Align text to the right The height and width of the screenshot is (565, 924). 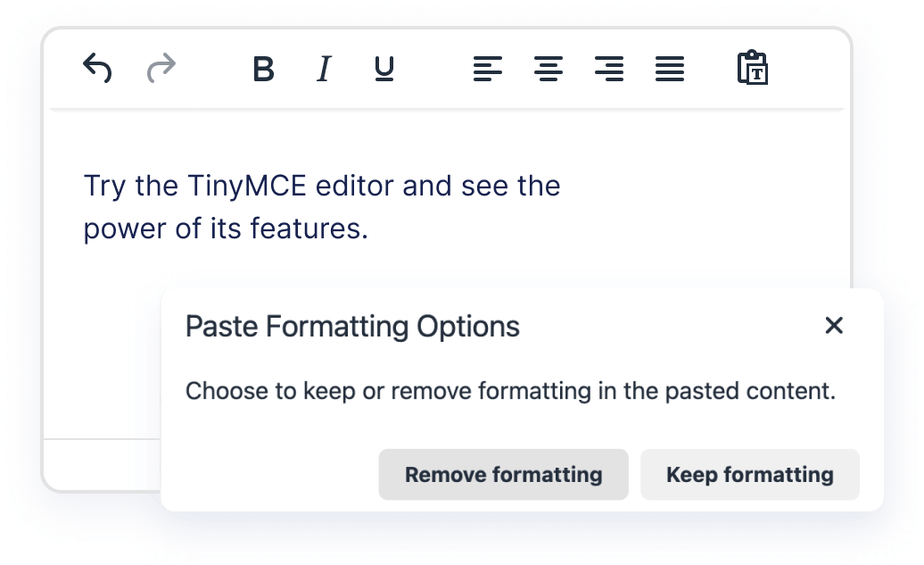pyautogui.click(x=610, y=70)
